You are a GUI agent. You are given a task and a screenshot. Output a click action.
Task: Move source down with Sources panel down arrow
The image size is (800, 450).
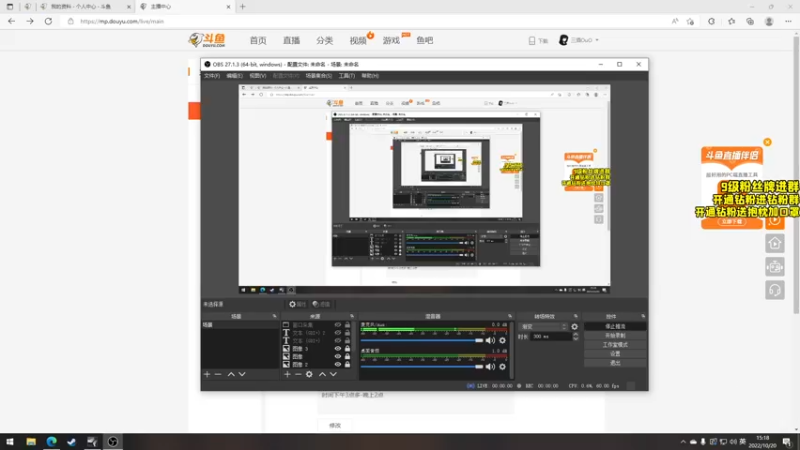[x=333, y=374]
